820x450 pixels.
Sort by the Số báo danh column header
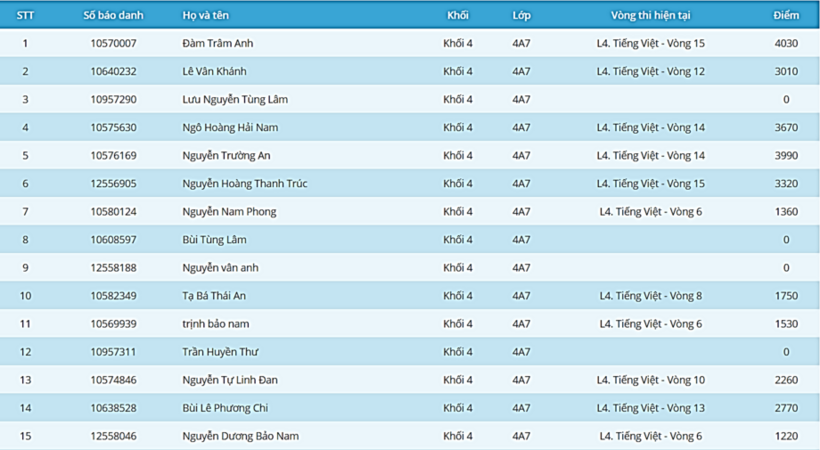click(x=113, y=16)
